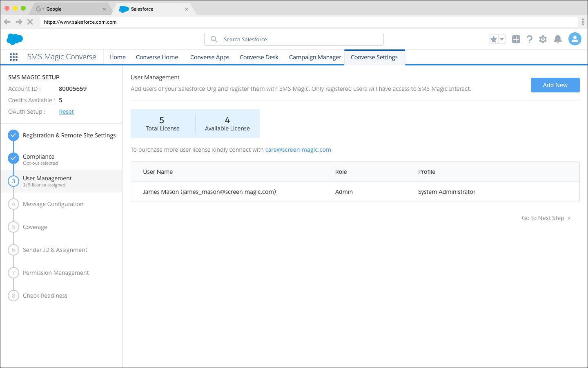Click the System Administrator profile cell
This screenshot has width=588, height=368.
[447, 192]
